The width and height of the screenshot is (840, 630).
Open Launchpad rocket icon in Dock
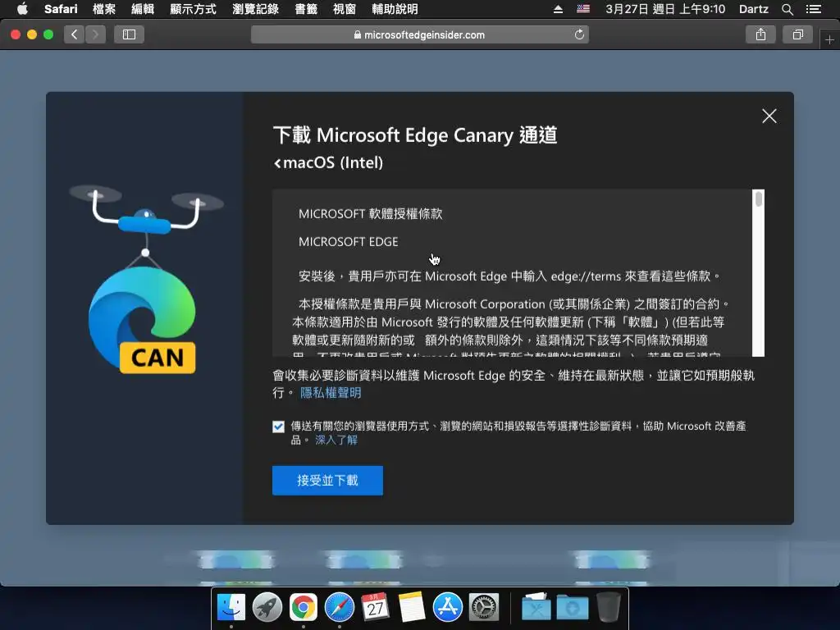pyautogui.click(x=267, y=608)
